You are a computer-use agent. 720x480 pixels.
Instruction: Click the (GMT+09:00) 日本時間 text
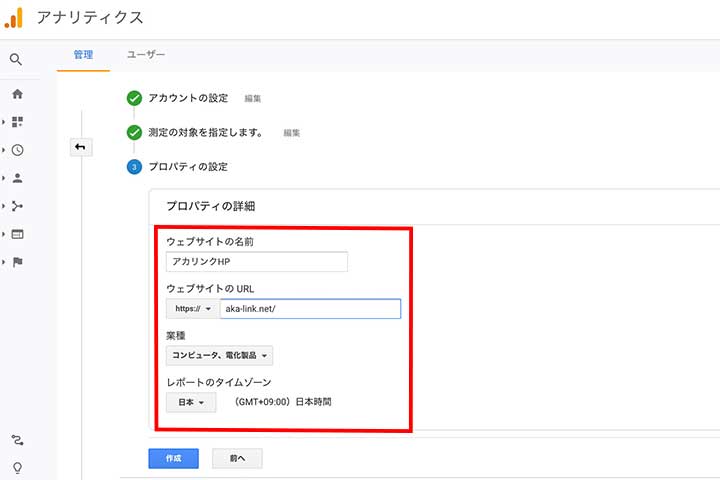282,402
